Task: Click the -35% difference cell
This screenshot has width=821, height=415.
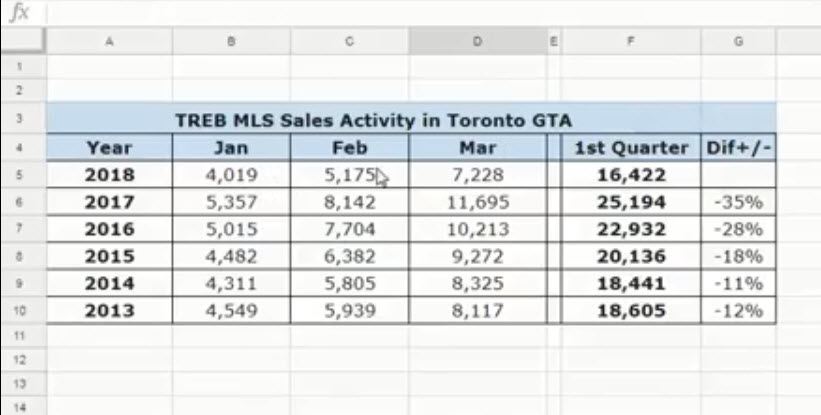Action: click(x=739, y=202)
